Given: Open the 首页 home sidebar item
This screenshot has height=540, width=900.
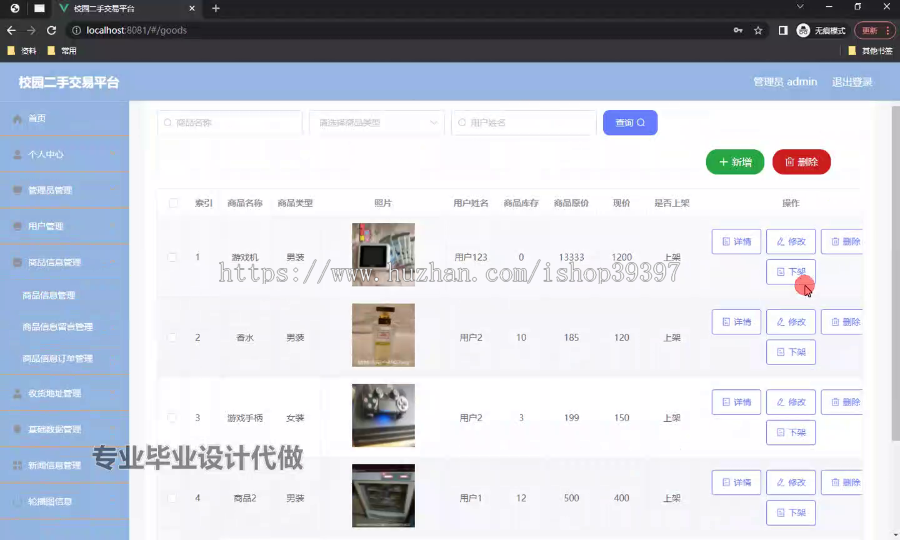Looking at the screenshot, I should click(x=64, y=119).
